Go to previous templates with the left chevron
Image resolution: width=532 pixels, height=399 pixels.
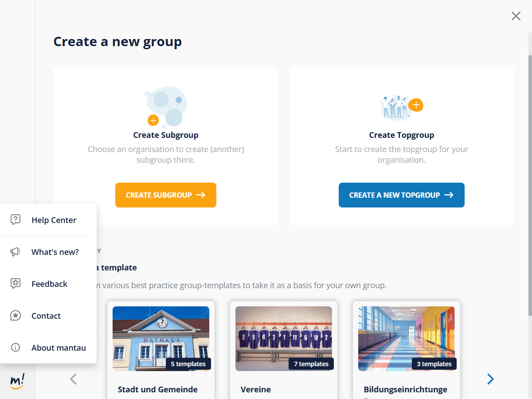[x=74, y=379]
